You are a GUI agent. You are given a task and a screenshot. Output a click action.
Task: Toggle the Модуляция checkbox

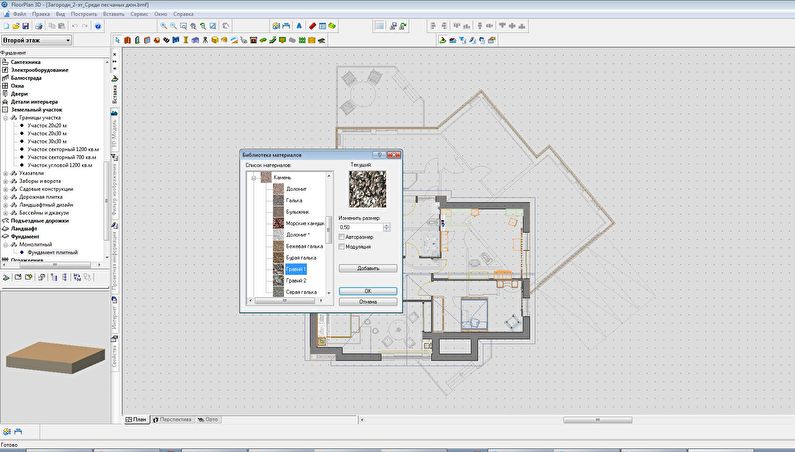[x=343, y=246]
